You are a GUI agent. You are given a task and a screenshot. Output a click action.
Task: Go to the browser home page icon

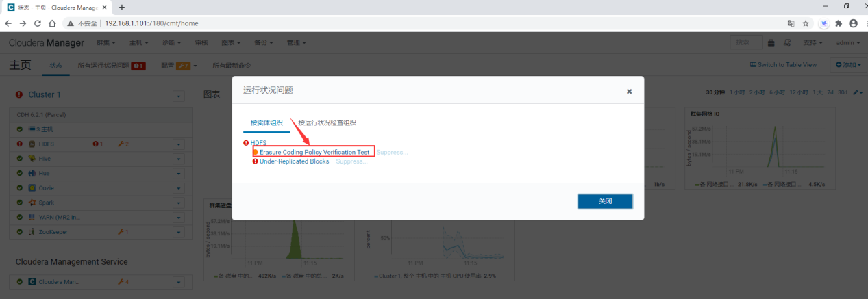tap(52, 23)
